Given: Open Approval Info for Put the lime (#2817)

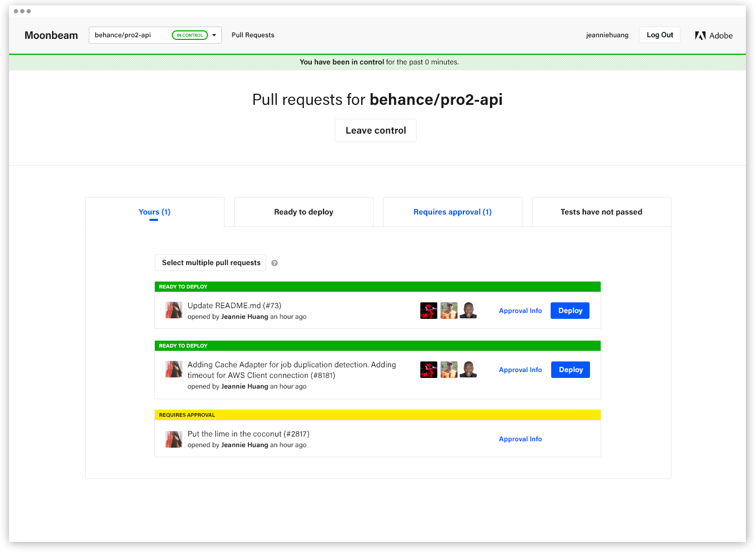Looking at the screenshot, I should 520,439.
